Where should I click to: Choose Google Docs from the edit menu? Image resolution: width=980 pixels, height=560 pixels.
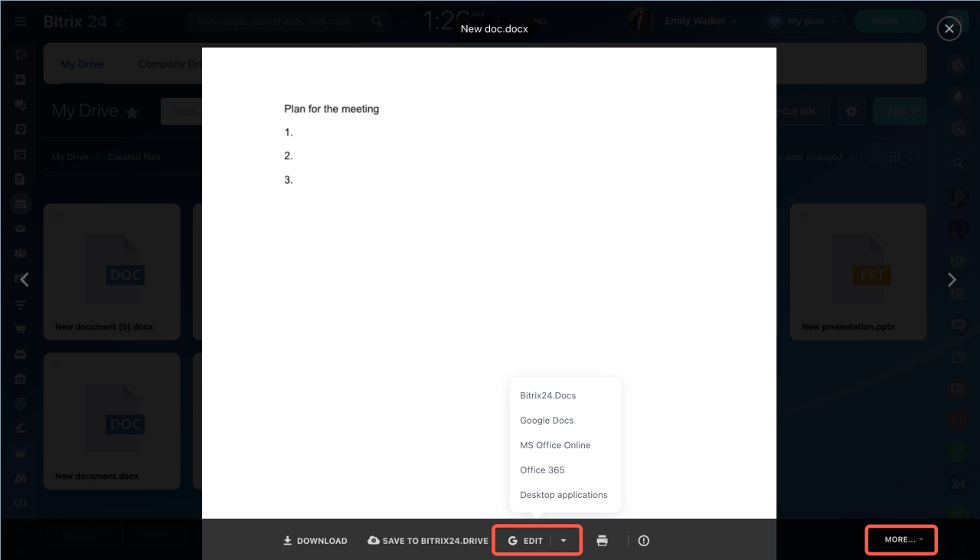pos(547,421)
